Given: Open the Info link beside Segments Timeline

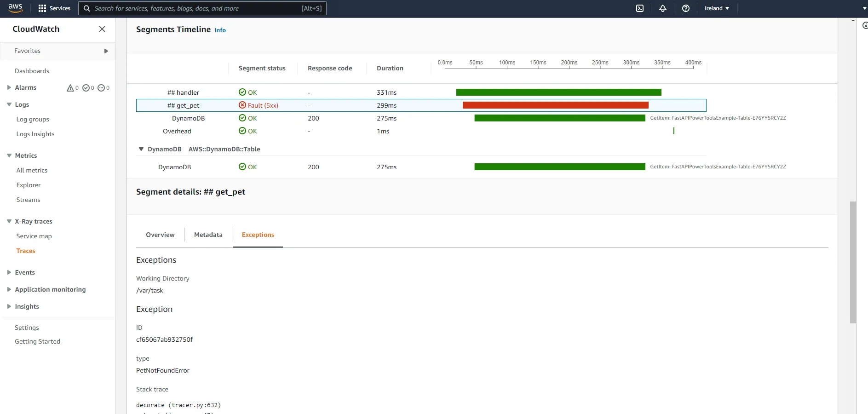Looking at the screenshot, I should tap(220, 30).
